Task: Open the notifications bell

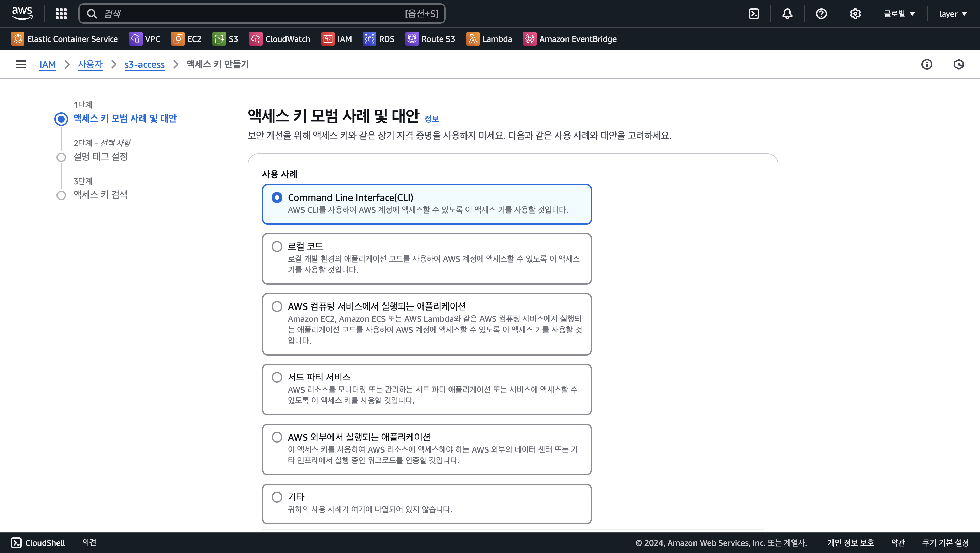Action: 787,14
